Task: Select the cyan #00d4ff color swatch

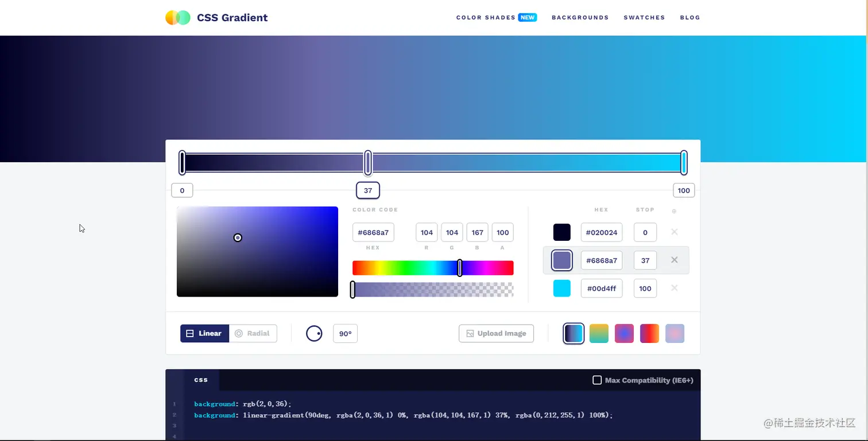Action: 562,288
